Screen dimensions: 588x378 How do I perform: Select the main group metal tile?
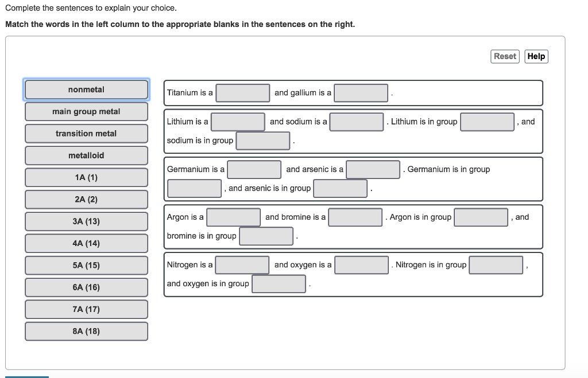pos(86,111)
